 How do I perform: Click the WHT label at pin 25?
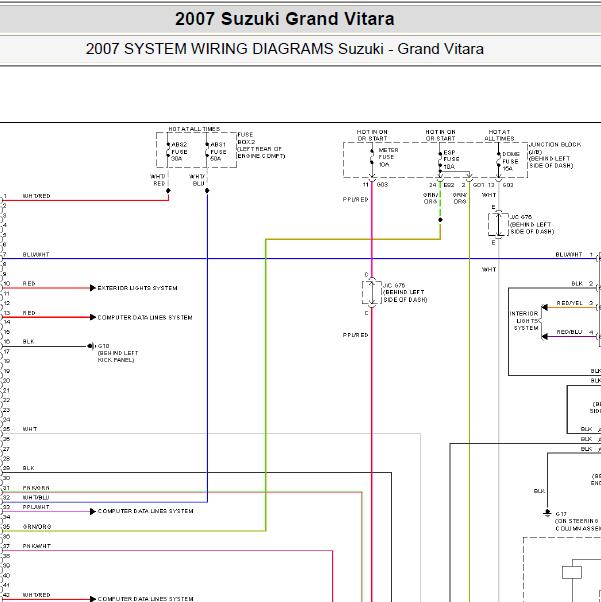30,429
